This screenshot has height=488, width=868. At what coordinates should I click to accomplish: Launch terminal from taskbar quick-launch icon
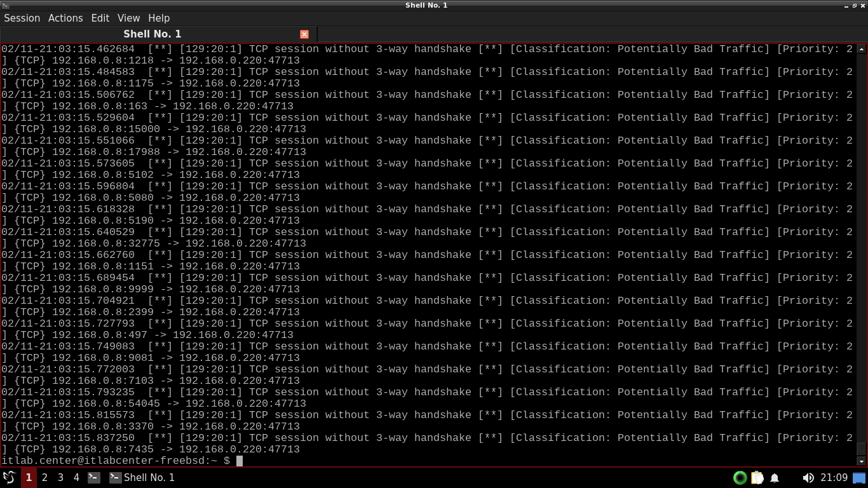[x=93, y=477]
